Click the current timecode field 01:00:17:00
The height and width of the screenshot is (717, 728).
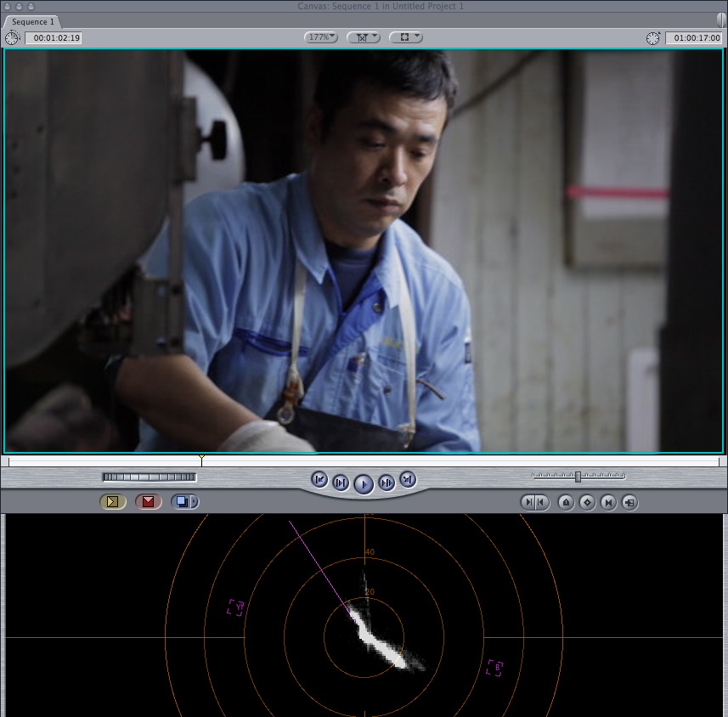694,37
